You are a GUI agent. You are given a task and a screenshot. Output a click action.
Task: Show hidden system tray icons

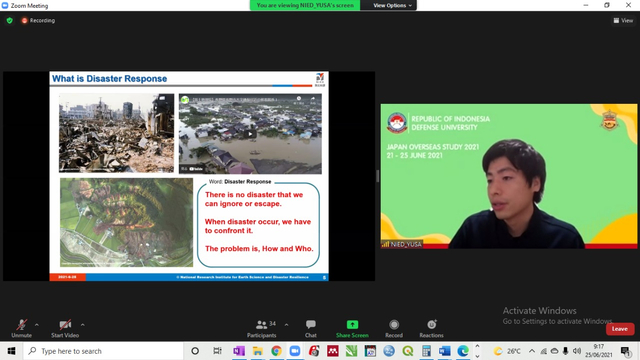[x=532, y=351]
